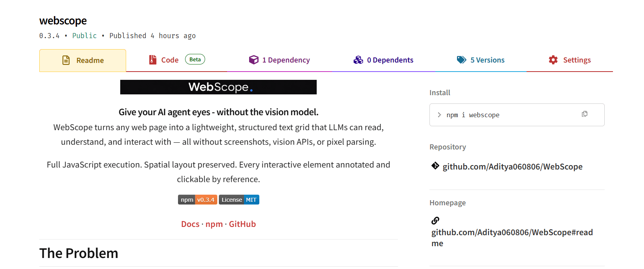Viewport: 644px width, 269px height.
Task: Open the GitHub link in the readme
Action: tap(242, 224)
